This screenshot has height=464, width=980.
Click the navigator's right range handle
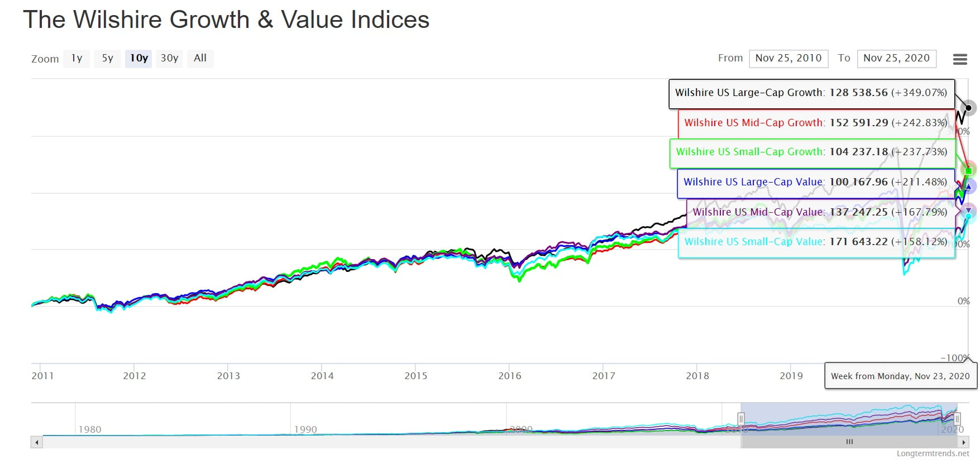(957, 419)
